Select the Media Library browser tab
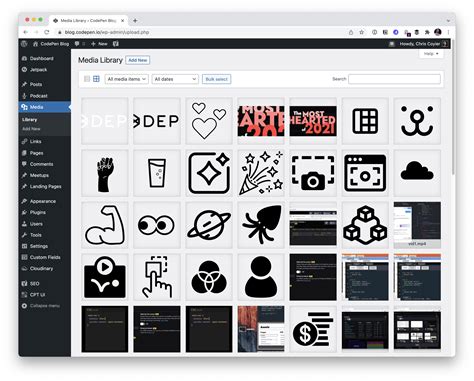The width and height of the screenshot is (474, 381). pos(88,21)
